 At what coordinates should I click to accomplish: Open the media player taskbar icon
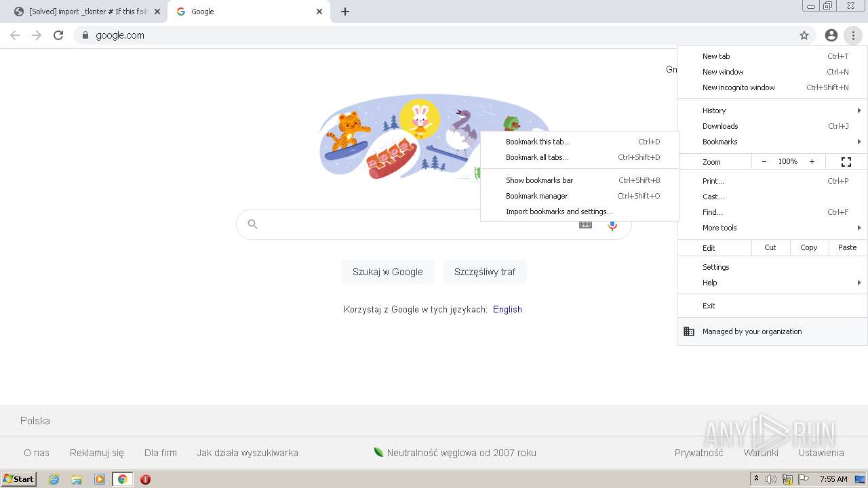click(x=100, y=479)
